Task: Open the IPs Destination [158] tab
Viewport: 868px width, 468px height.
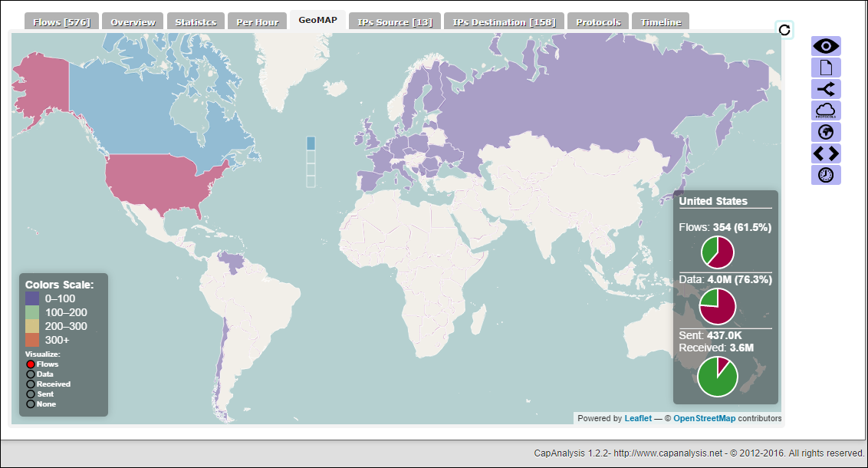Action: [x=505, y=21]
